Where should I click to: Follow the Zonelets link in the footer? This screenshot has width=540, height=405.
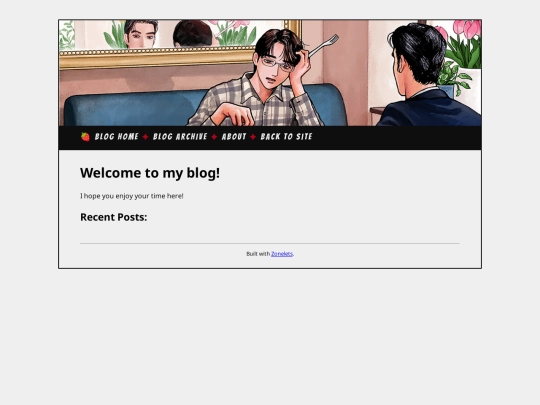click(282, 254)
